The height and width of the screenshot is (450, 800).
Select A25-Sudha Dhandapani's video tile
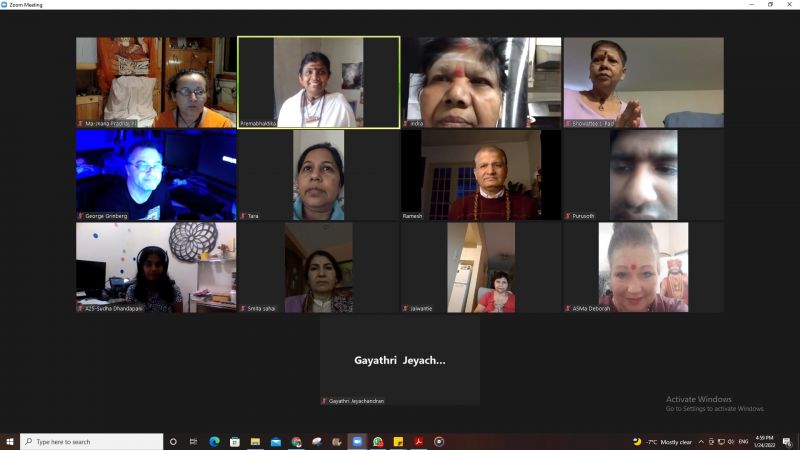(x=156, y=267)
